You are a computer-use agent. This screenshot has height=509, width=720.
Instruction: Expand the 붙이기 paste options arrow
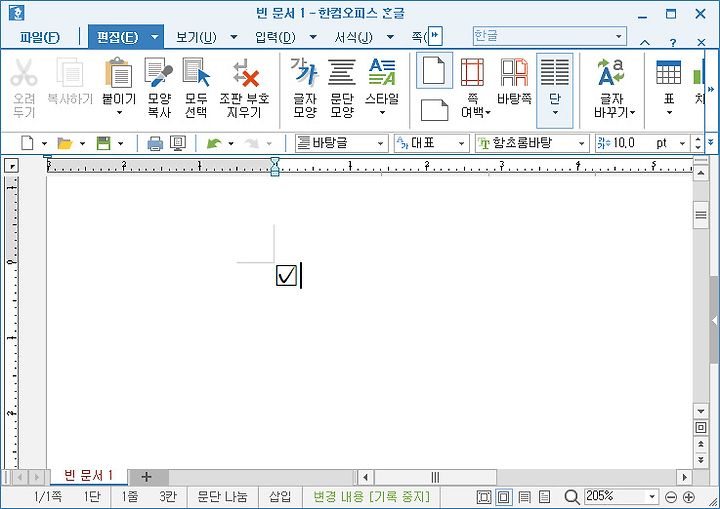119,113
